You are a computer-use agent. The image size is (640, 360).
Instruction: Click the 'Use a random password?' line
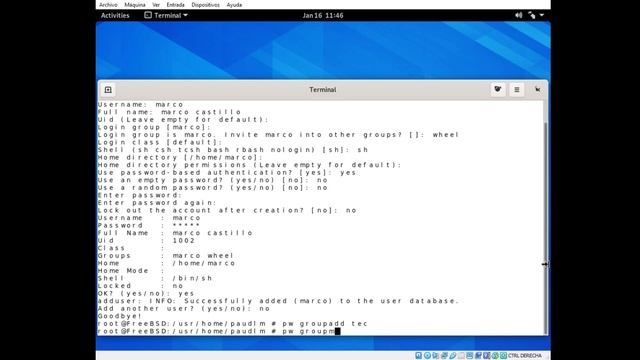point(213,188)
